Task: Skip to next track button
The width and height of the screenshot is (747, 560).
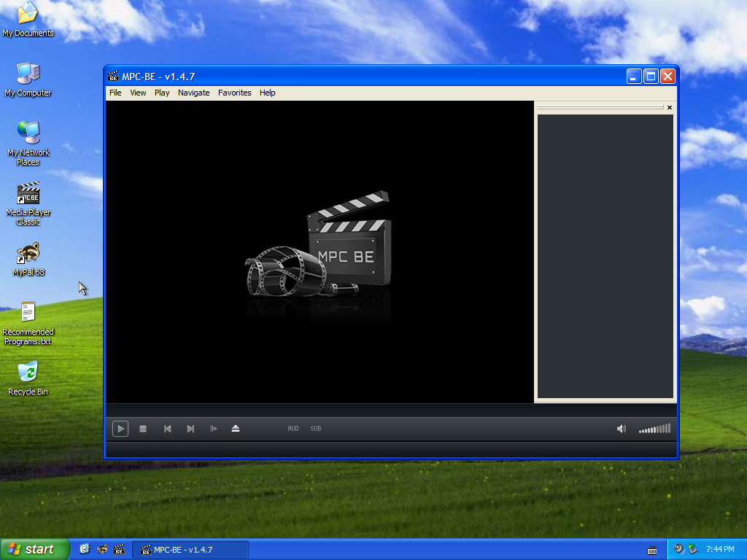Action: tap(190, 429)
